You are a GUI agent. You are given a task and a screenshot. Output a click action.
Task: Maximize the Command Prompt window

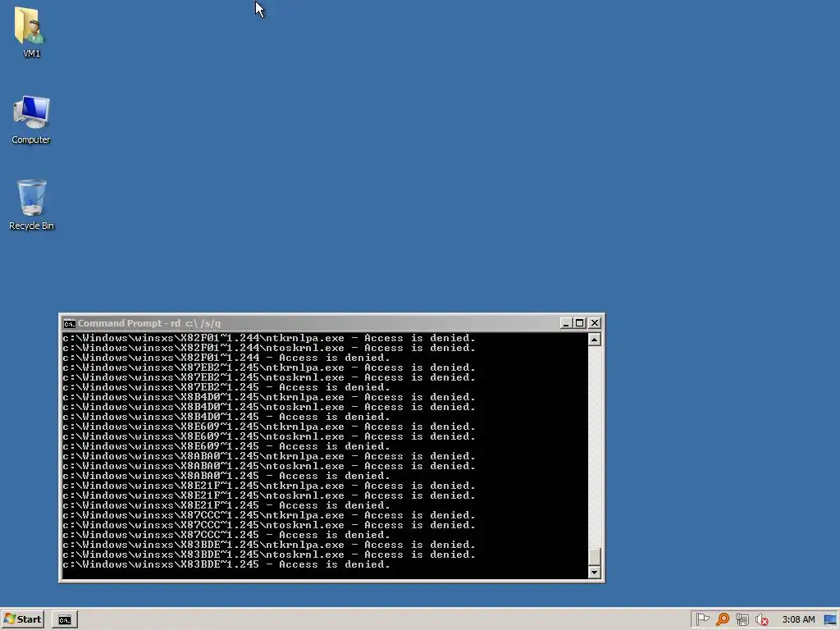click(580, 323)
